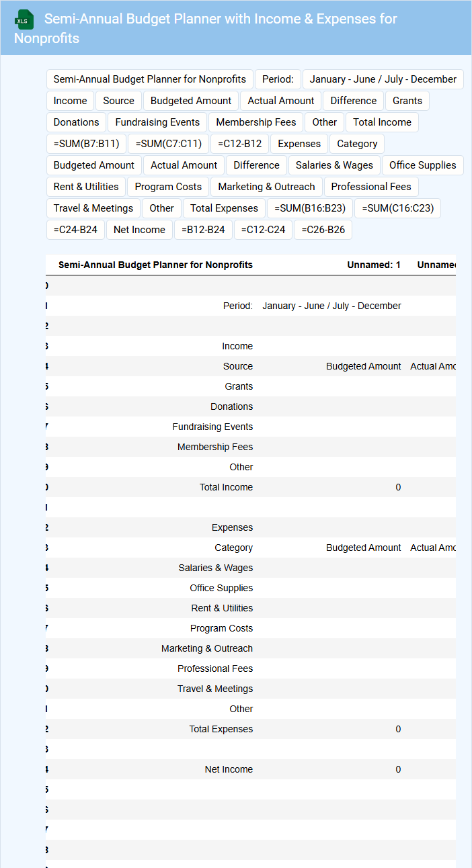The height and width of the screenshot is (868, 472).
Task: Select the 'Donations' tag chip
Action: [x=77, y=122]
